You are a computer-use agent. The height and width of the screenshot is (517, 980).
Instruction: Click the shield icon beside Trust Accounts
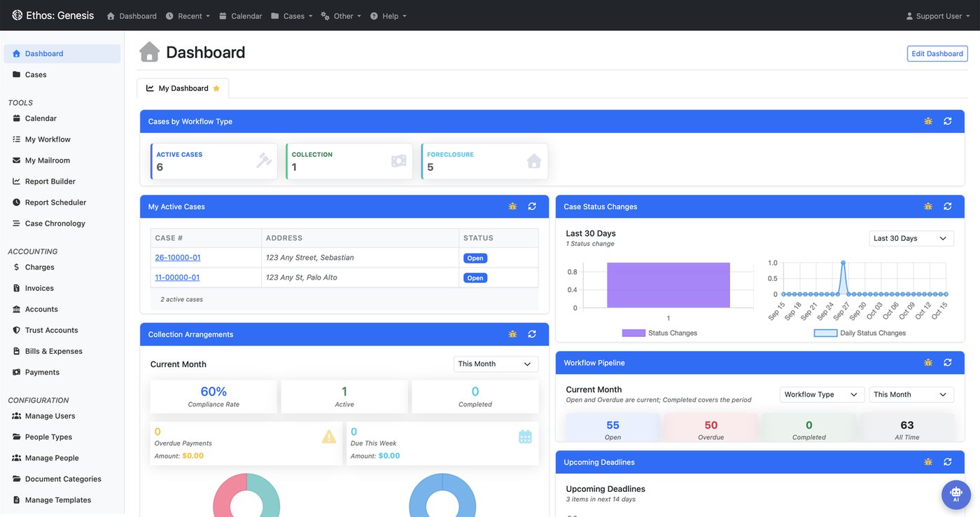tap(17, 330)
